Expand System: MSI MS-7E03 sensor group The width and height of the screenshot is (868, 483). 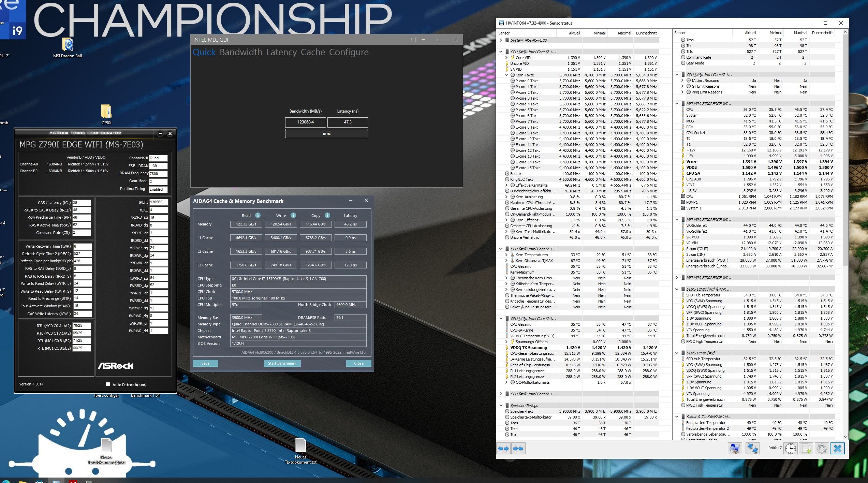(x=501, y=40)
